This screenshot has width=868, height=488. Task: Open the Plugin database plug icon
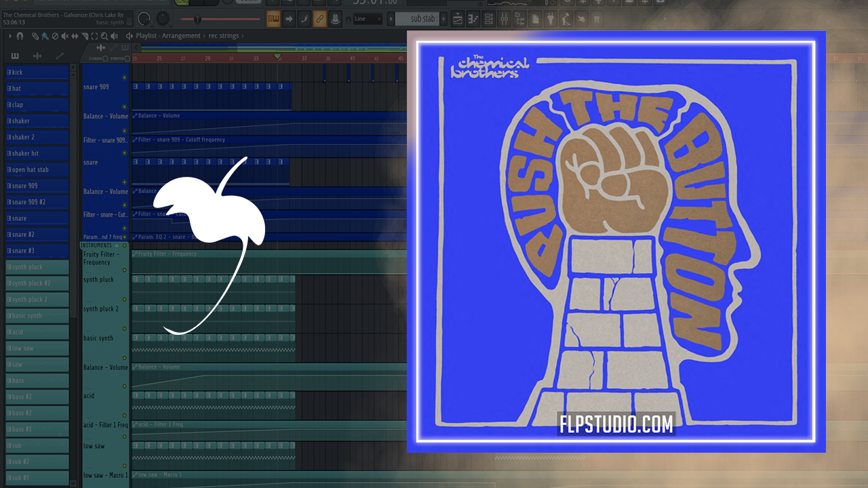(x=550, y=19)
